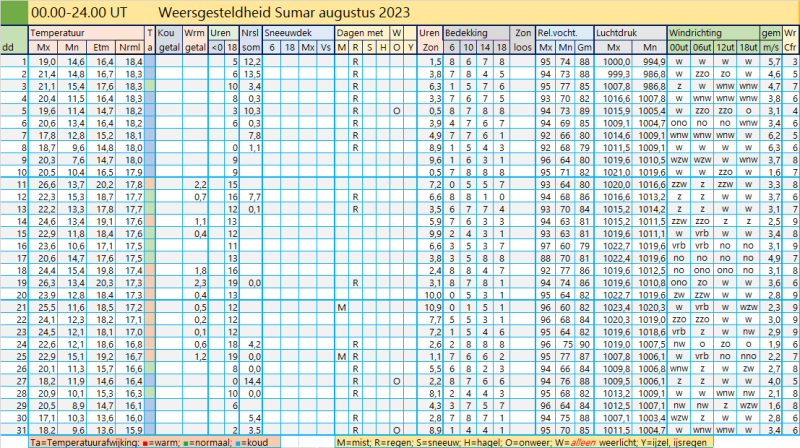
Task: Select the '00ut' wind direction header
Action: click(679, 47)
